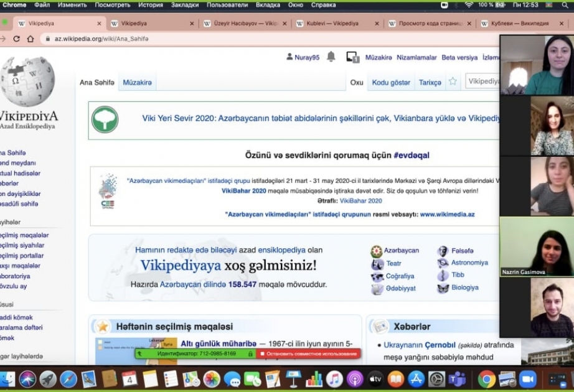Image resolution: width=574 pixels, height=392 pixels.
Task: Open the Файл menu
Action: coord(42,5)
